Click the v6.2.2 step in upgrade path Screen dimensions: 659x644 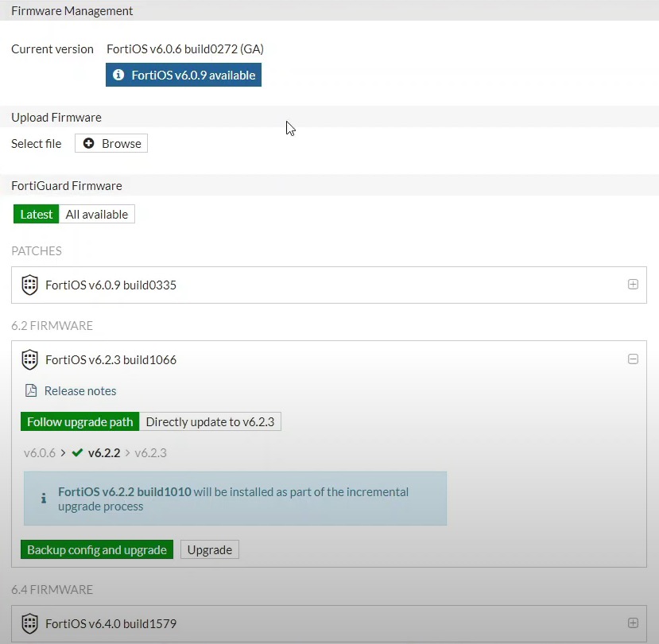104,452
